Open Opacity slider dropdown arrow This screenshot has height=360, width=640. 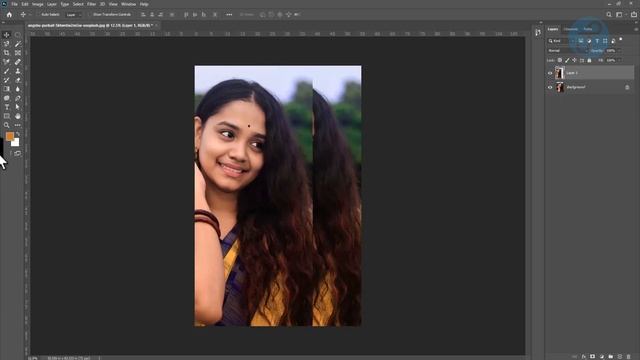pos(620,51)
